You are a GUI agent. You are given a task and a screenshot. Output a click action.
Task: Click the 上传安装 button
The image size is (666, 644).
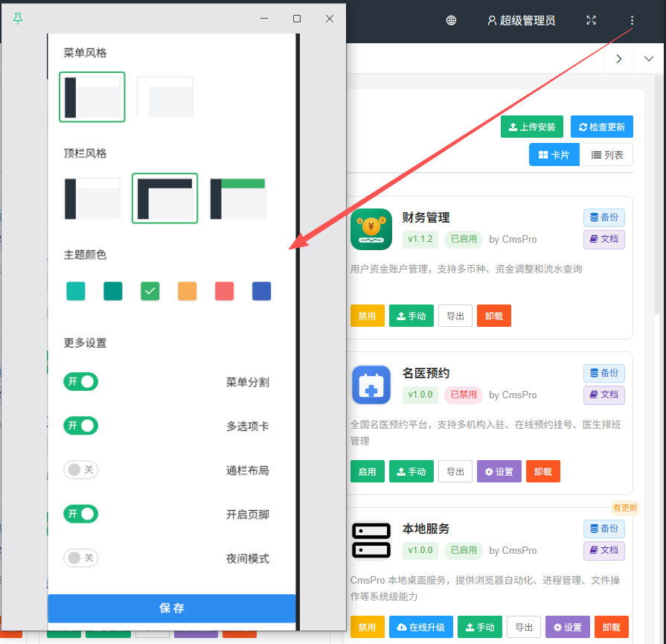pos(532,127)
